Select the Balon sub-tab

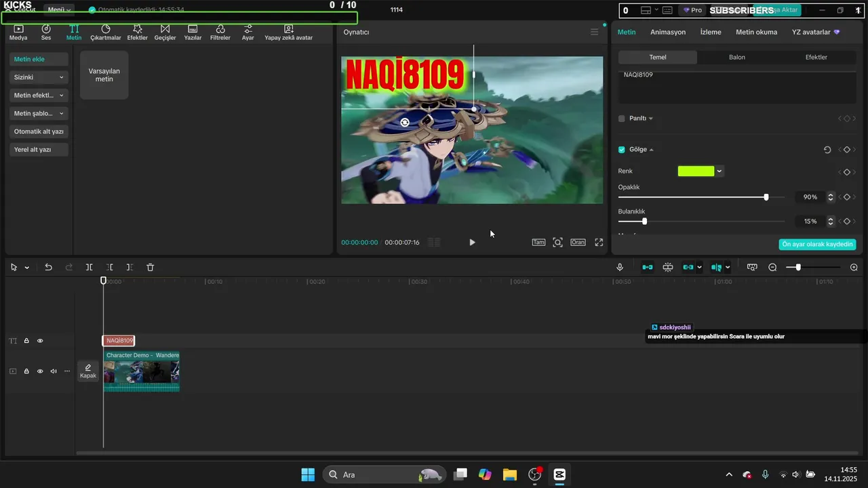(737, 58)
